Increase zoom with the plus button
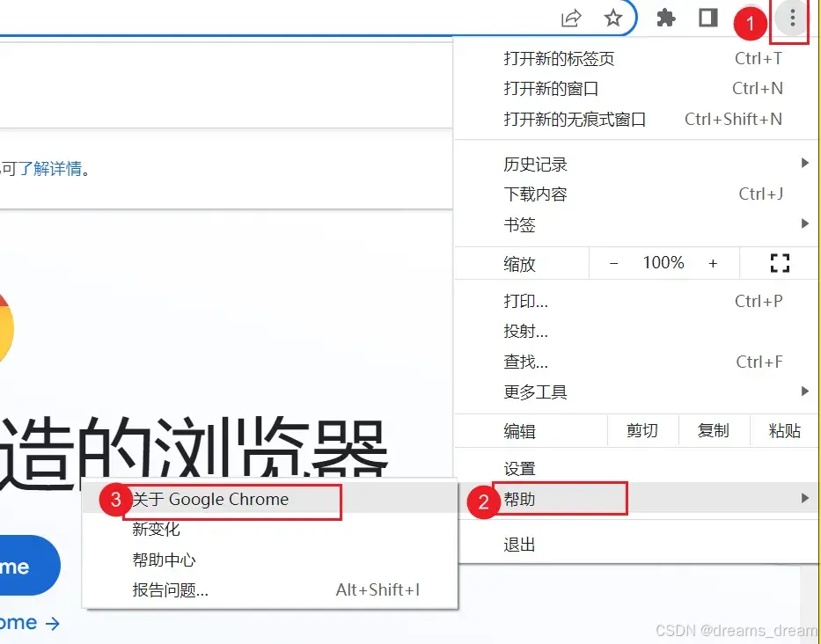Viewport: 821px width, 644px height. (x=713, y=263)
